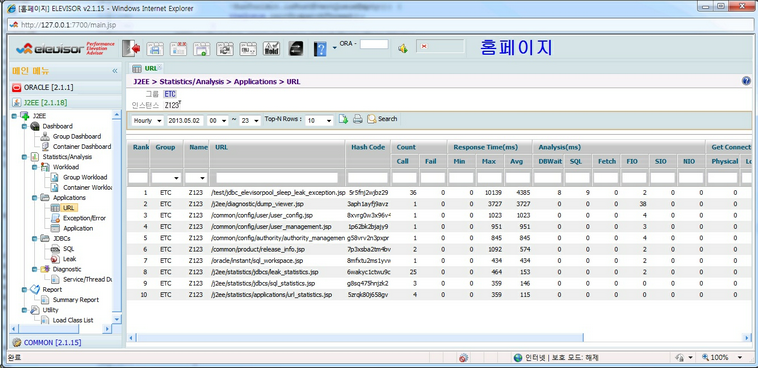Close the URL tab with its X
Image resolution: width=758 pixels, height=368 pixels.
160,67
